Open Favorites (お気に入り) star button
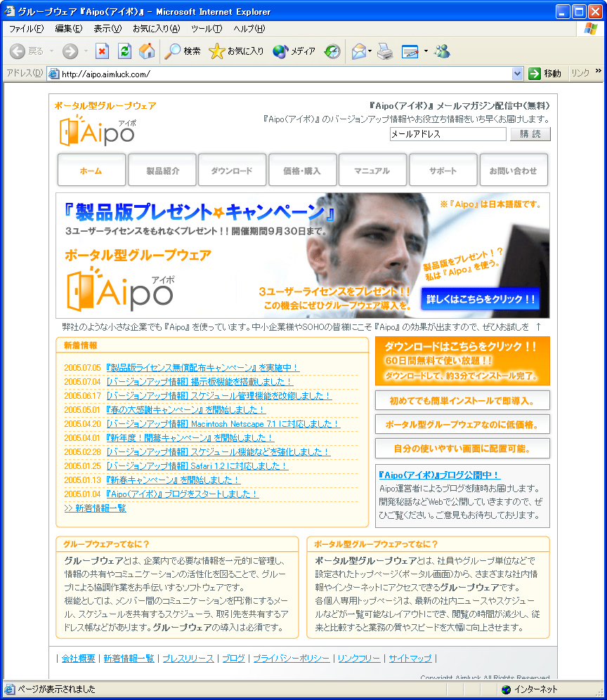The height and width of the screenshot is (700, 607). pos(236,51)
